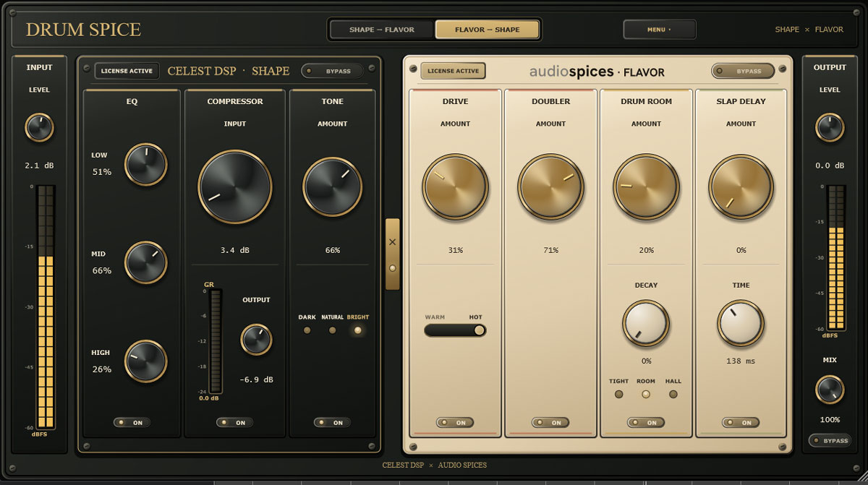Toggle the Tone ON switch

coord(332,422)
